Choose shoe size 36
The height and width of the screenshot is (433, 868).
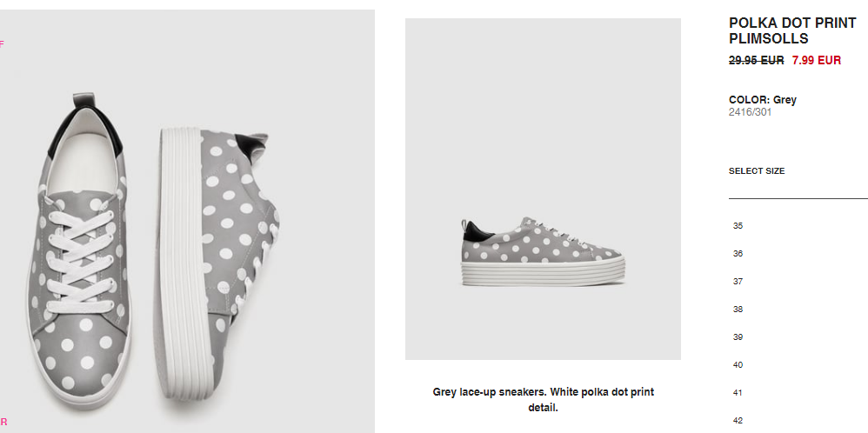(738, 254)
